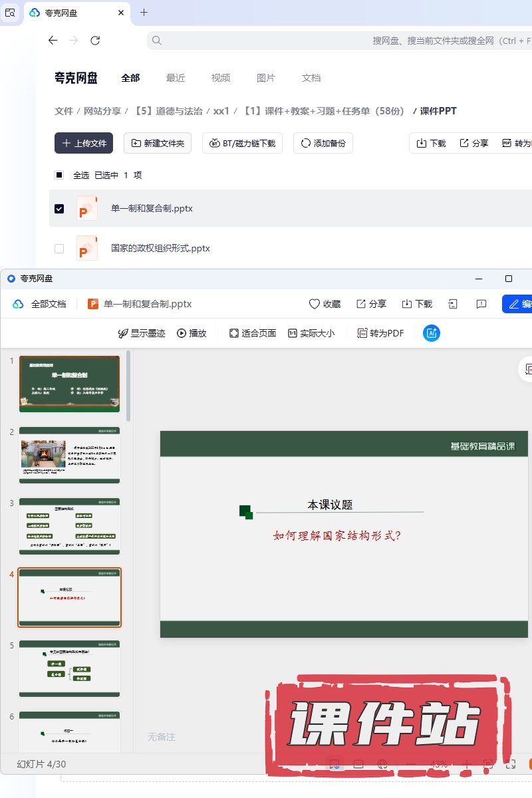Image resolution: width=532 pixels, height=798 pixels.
Task: Check the 国家的政权组织形式.pptx file checkbox
Action: click(x=59, y=249)
